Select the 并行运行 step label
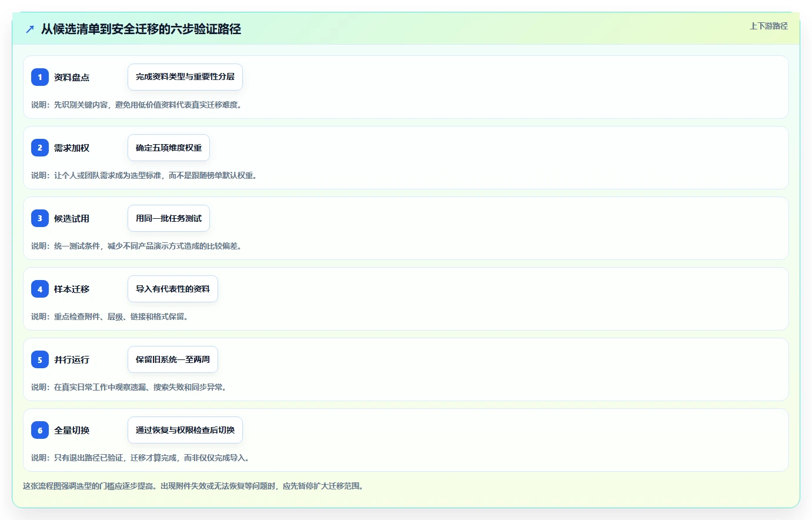 click(72, 359)
